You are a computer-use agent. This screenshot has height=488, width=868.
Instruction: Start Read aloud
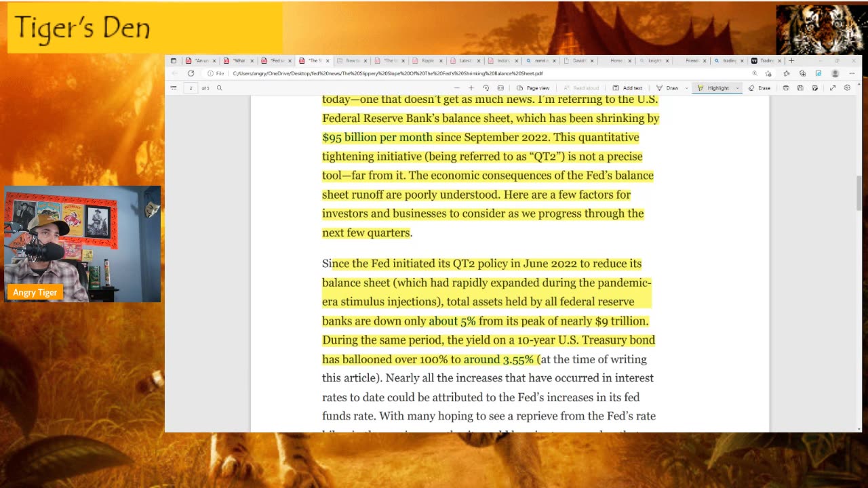(581, 88)
